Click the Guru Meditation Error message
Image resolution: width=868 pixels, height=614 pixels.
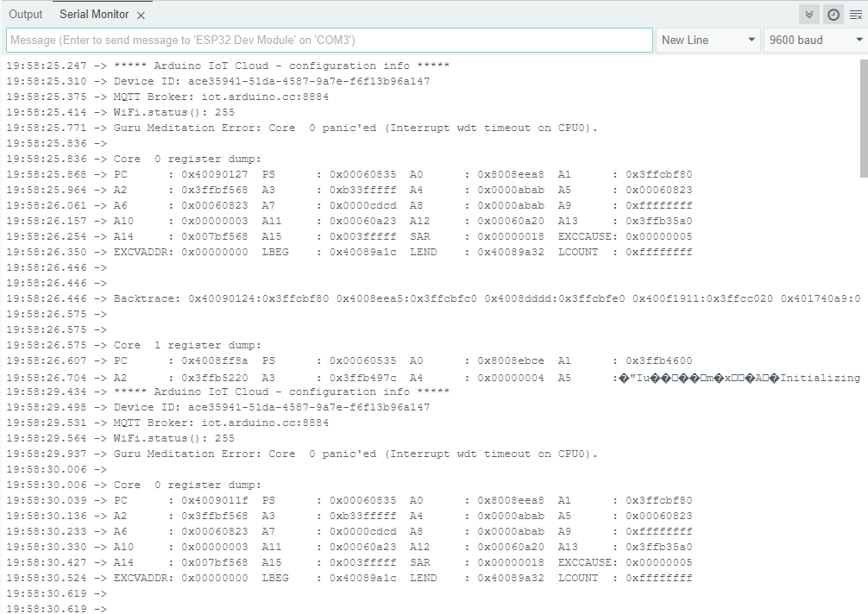point(345,128)
